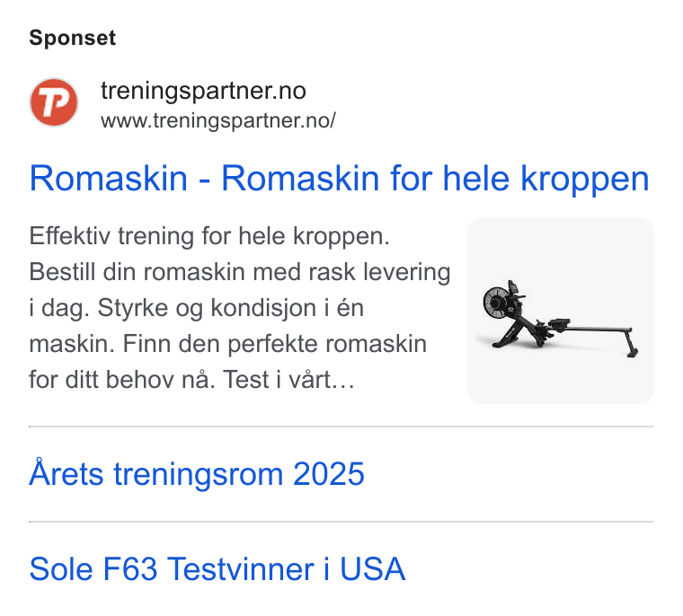
Task: Click '2025' in the treningsrom sitelink
Action: [x=329, y=473]
